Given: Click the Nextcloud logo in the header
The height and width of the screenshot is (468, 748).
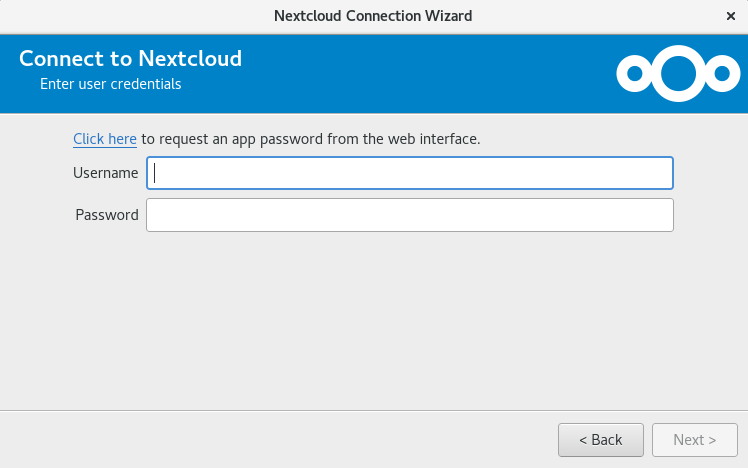Looking at the screenshot, I should point(678,73).
